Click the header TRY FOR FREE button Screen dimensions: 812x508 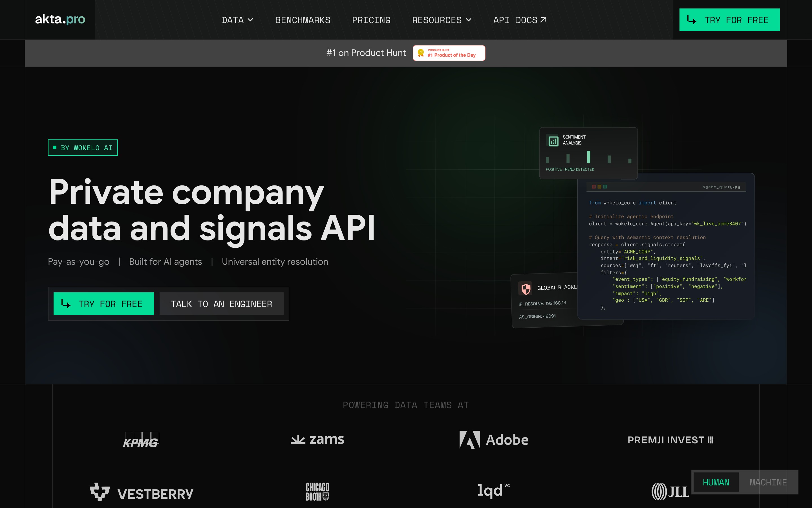729,20
